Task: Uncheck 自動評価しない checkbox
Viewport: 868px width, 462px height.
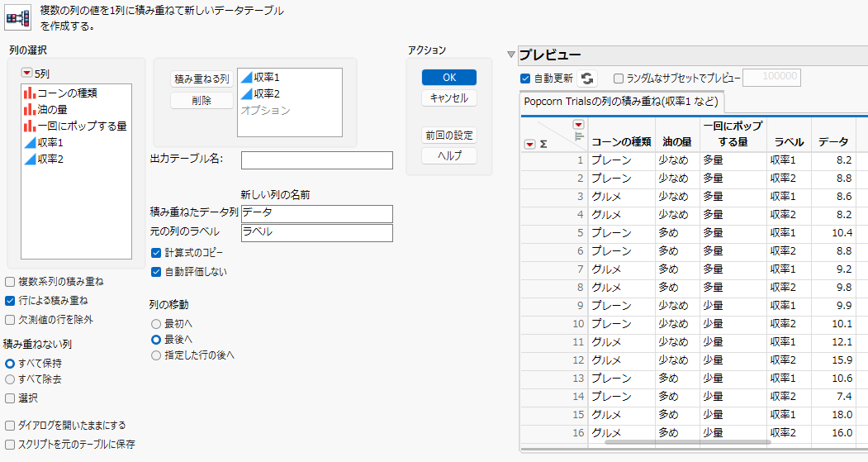Action: [156, 272]
